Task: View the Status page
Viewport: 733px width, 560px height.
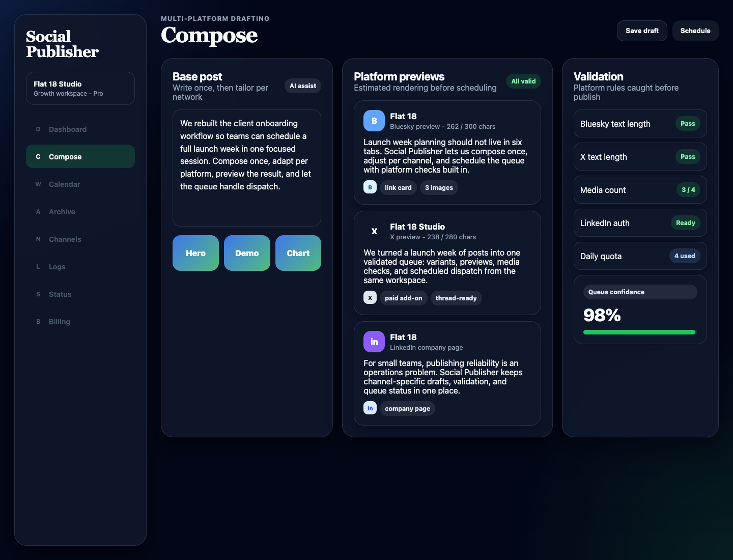Action: coord(80,294)
